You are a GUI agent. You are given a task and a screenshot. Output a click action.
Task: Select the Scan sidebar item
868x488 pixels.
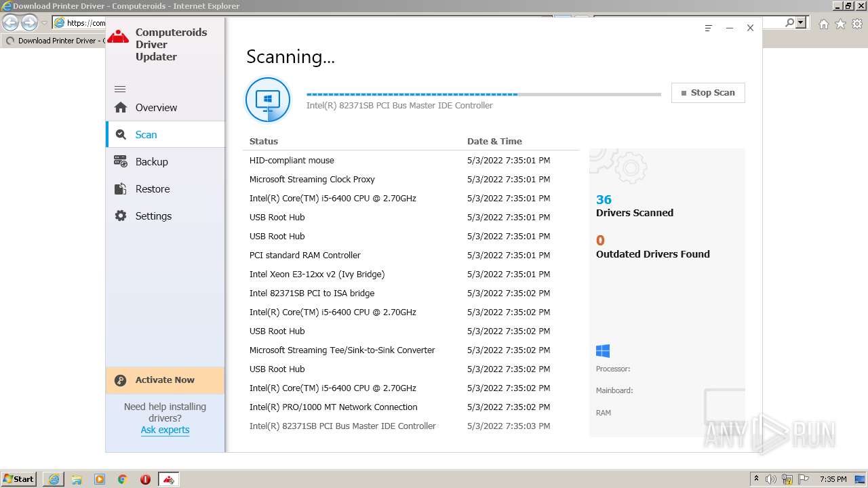pyautogui.click(x=165, y=134)
